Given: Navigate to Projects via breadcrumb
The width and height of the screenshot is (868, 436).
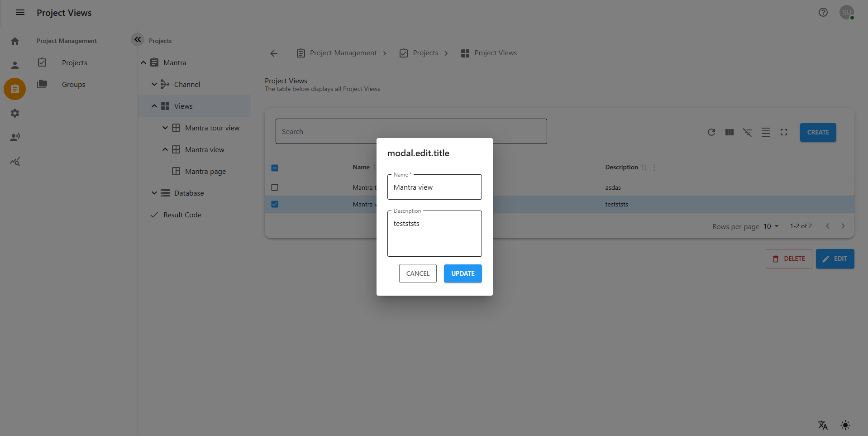Looking at the screenshot, I should [x=425, y=53].
